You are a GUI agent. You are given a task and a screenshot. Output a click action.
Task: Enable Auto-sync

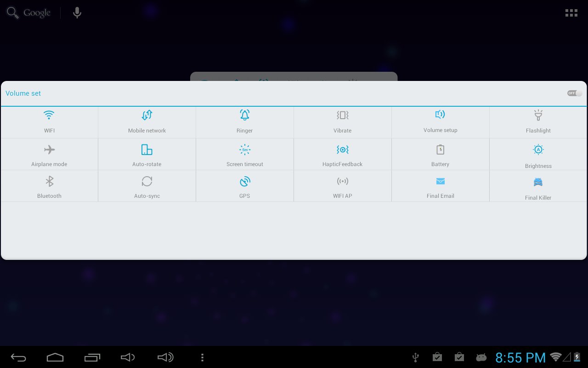tap(147, 186)
